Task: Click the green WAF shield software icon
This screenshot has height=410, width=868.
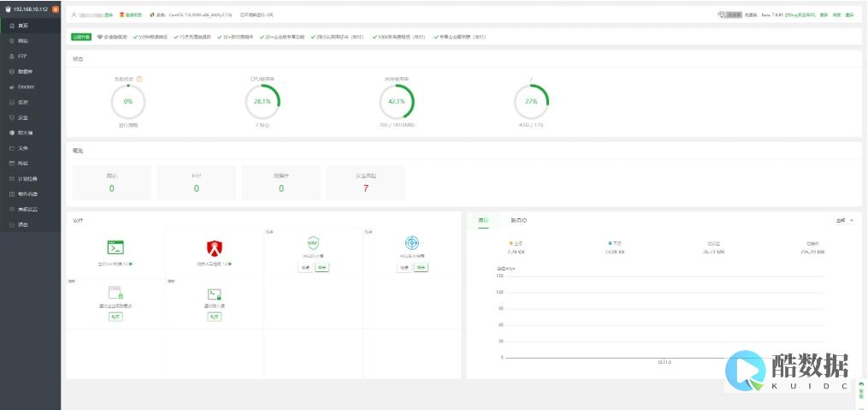Action: click(313, 243)
